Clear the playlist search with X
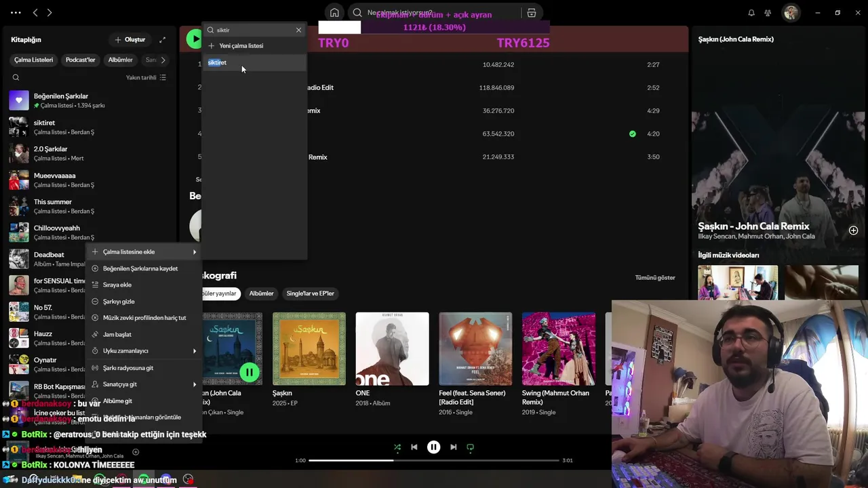The height and width of the screenshot is (488, 868). (x=298, y=30)
